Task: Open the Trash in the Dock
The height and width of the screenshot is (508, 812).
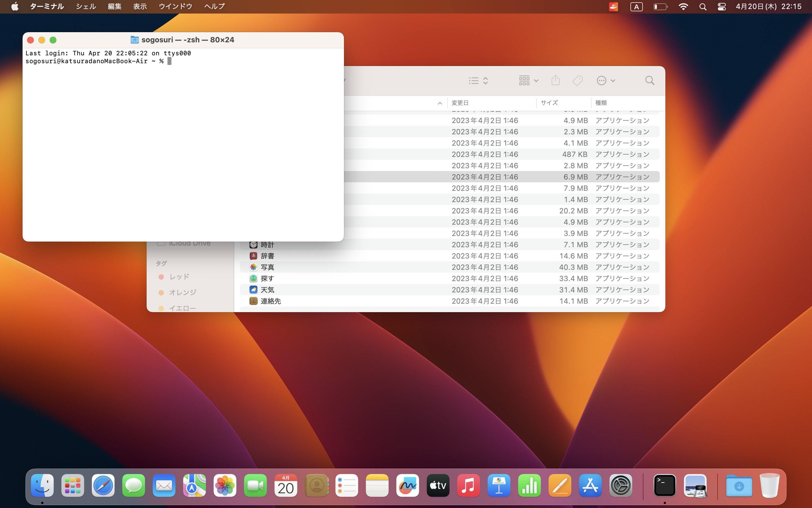Action: click(770, 485)
